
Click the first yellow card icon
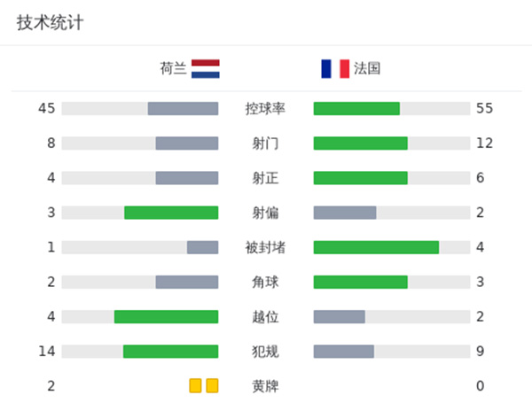coord(195,386)
